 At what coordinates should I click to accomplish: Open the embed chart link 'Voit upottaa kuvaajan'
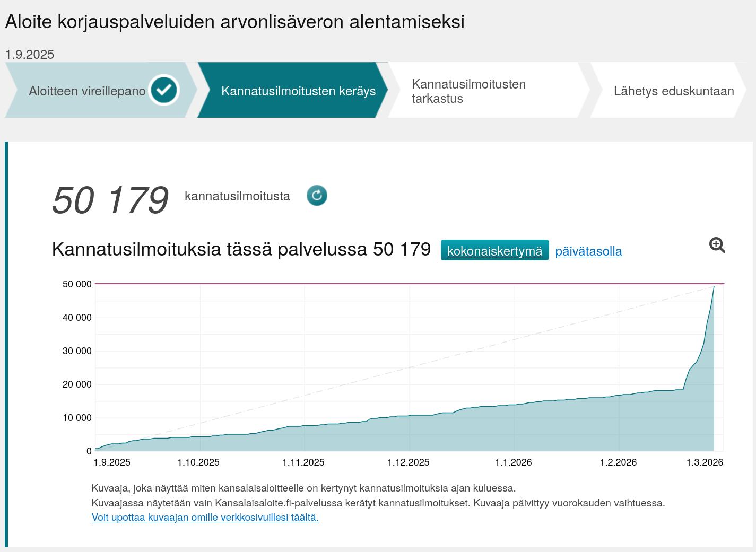(205, 518)
